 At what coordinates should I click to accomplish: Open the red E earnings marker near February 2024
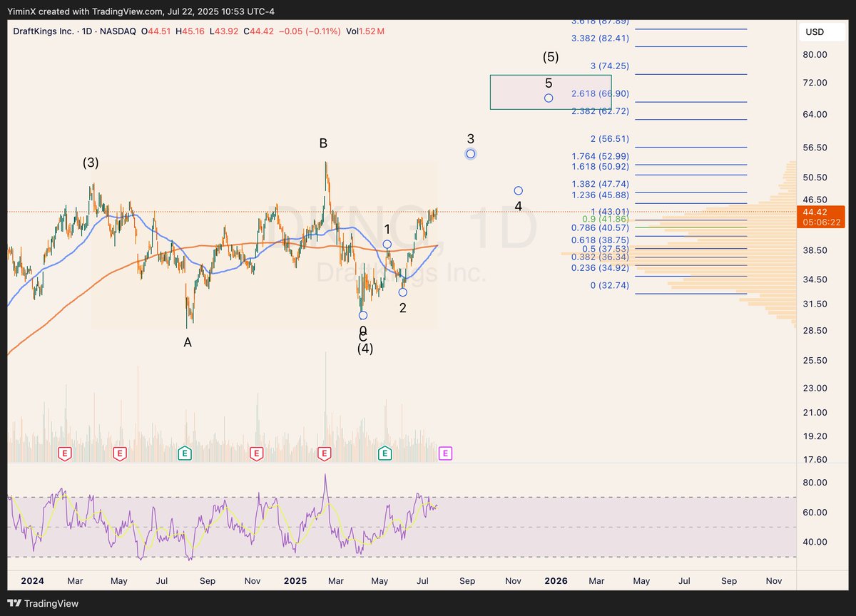[x=65, y=453]
